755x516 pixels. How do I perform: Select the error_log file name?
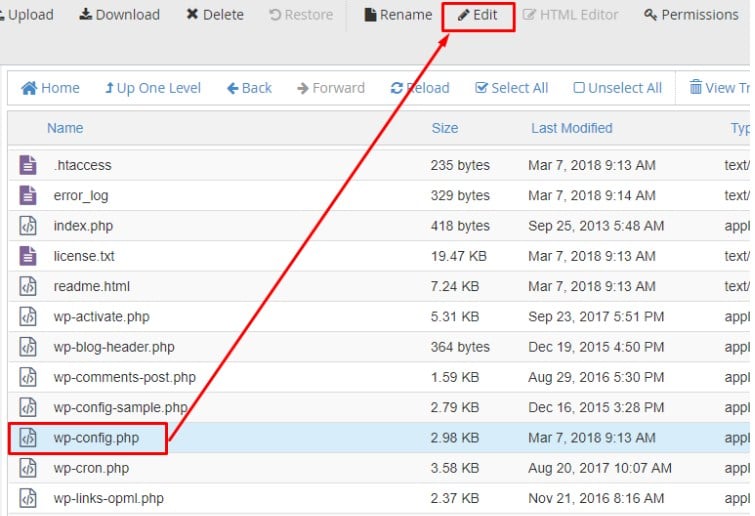(81, 195)
